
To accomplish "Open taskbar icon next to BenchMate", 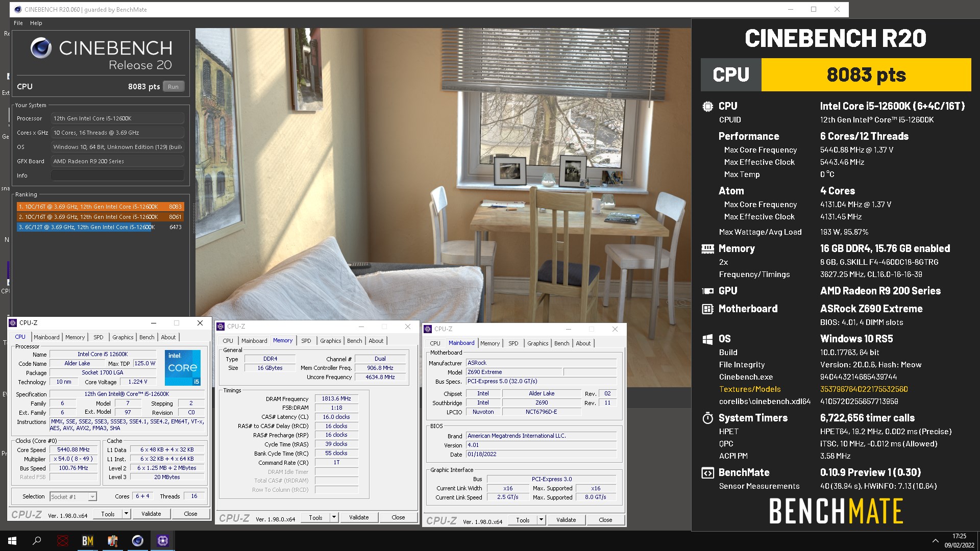I will [113, 541].
